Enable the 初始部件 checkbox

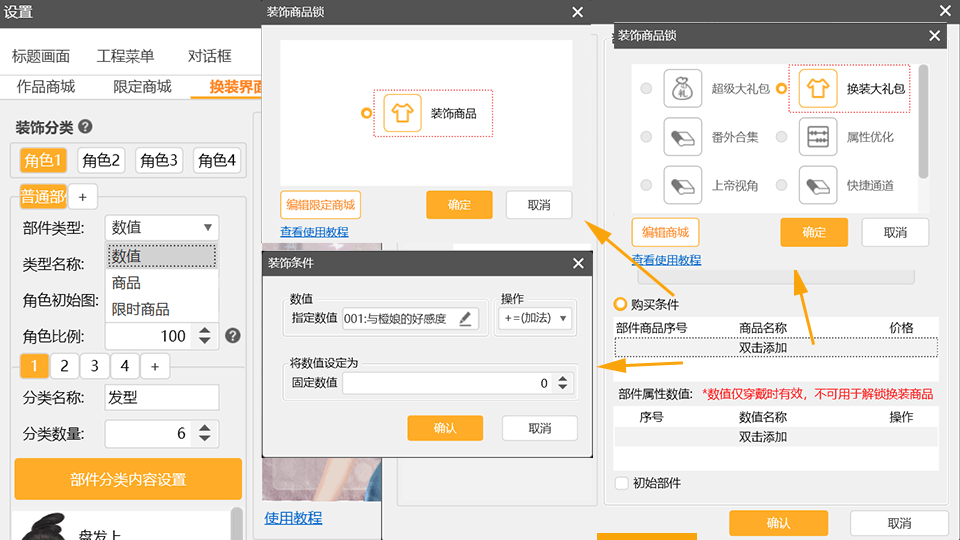pos(622,483)
